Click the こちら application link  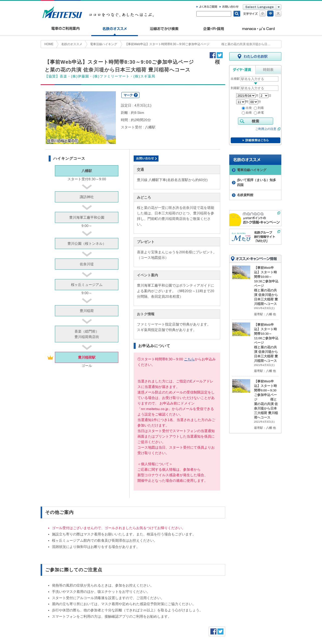tap(189, 359)
